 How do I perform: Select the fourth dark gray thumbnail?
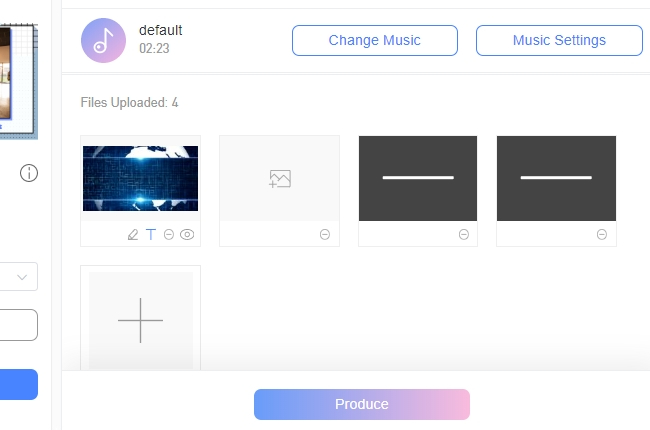(556, 179)
